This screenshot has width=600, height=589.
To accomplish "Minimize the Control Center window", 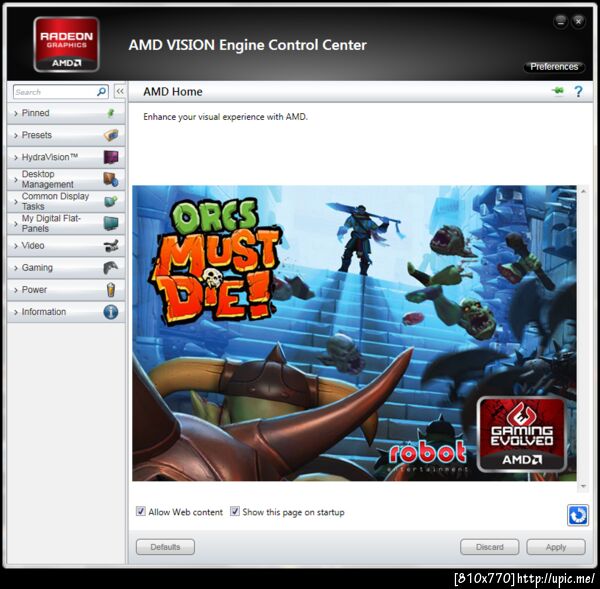I will (561, 22).
